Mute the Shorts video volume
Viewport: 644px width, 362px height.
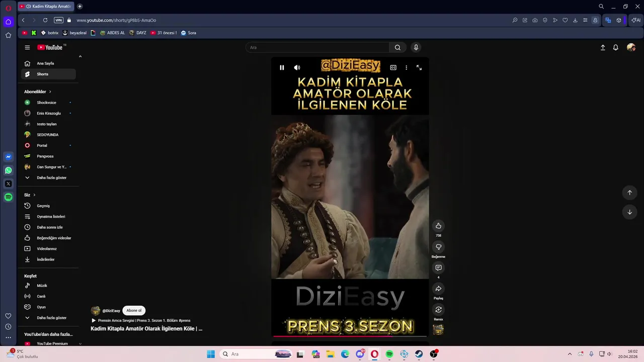[x=297, y=67]
